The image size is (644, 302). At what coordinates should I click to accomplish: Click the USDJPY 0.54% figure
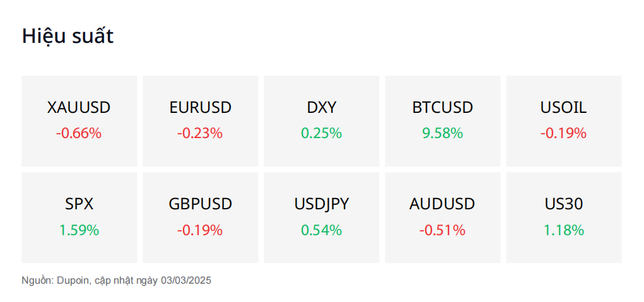click(x=322, y=230)
